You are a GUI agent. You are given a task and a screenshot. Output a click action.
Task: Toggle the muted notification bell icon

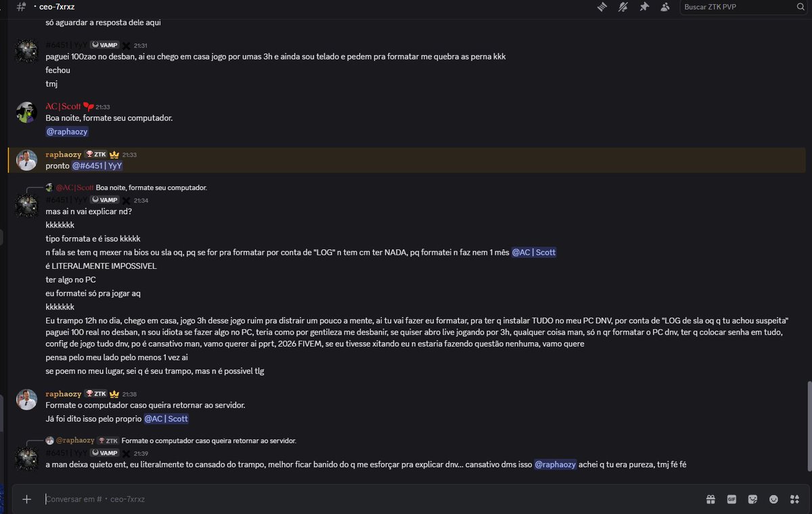[x=623, y=7]
